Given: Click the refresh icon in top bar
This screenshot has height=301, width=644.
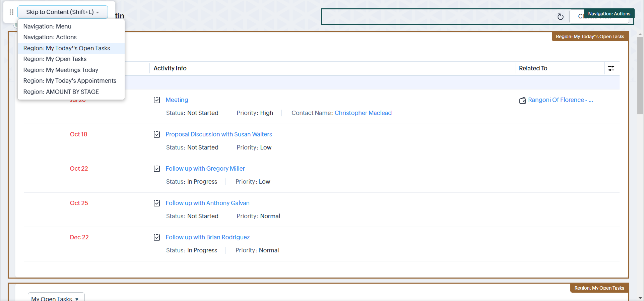Looking at the screenshot, I should pos(560,17).
